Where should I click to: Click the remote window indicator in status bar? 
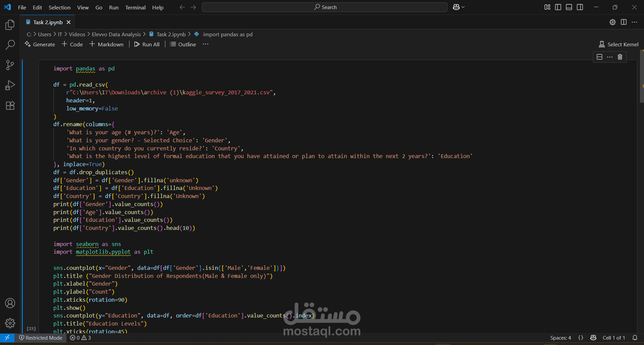coord(7,338)
